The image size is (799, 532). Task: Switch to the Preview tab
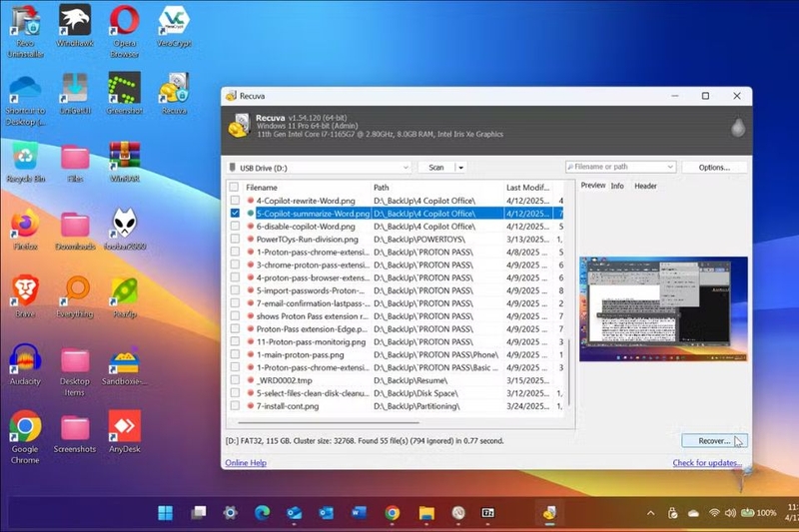[x=593, y=186]
